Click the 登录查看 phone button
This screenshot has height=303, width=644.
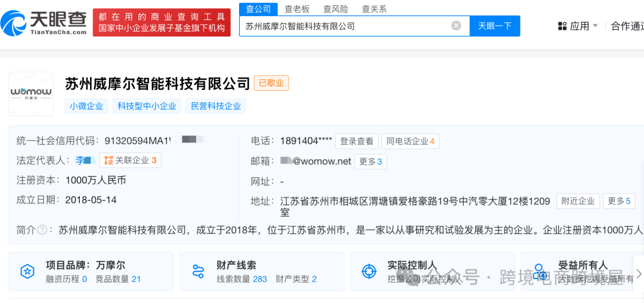point(357,141)
